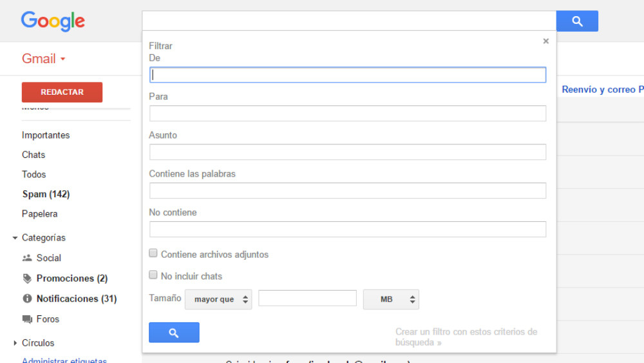Enable Contiene archivos adjuntos checkbox
The width and height of the screenshot is (644, 363).
point(153,253)
